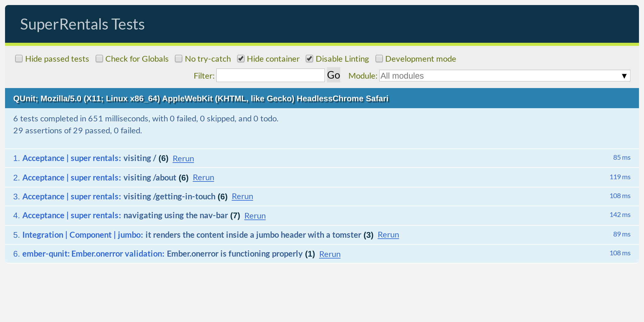
Task: Click the Hide passed tests label
Action: (x=57, y=59)
